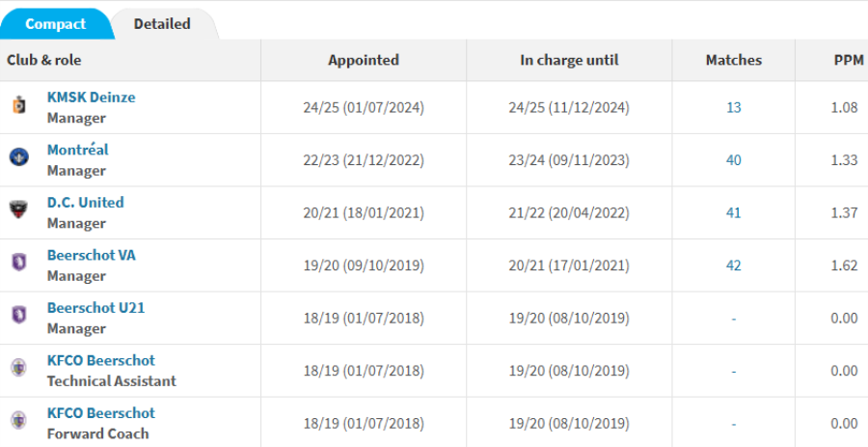This screenshot has height=447, width=868.
Task: Click the Appointed column header
Action: coord(363,60)
